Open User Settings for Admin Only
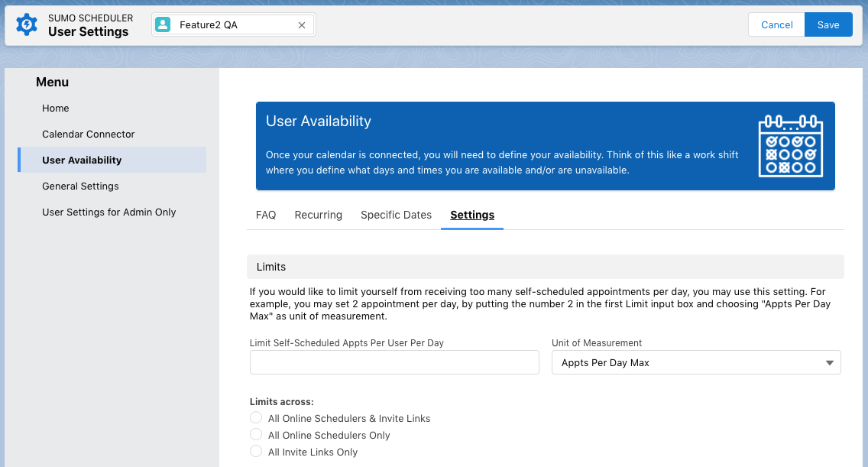 pos(109,212)
